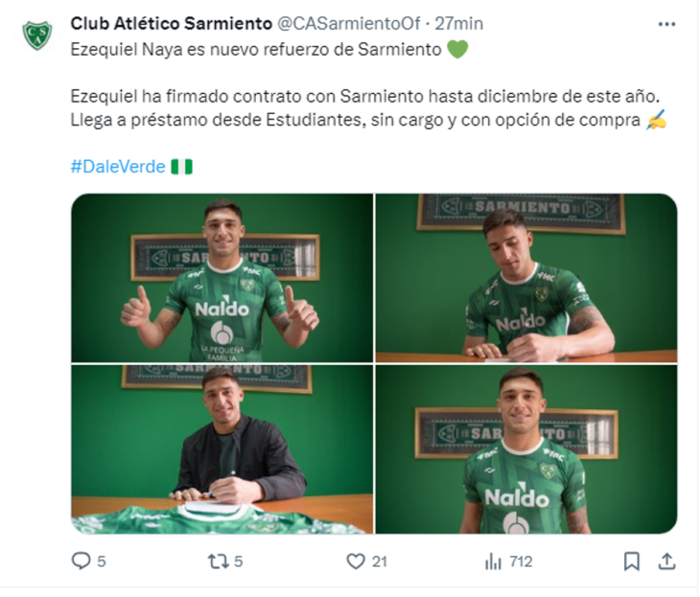Image resolution: width=700 pixels, height=597 pixels.
Task: Click the reply speech bubble icon
Action: (82, 561)
